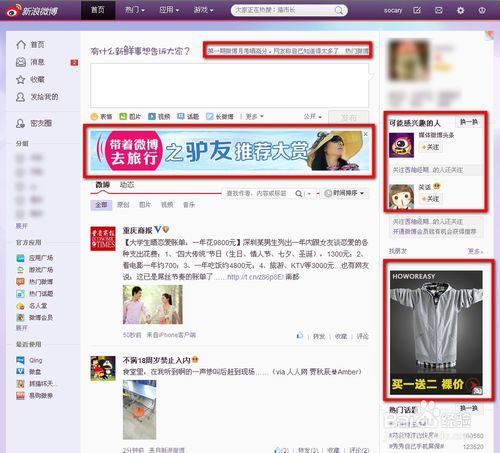Screen dimensions: 500x453
Task: Open the 公开 visibility dropdown
Action: pos(313,116)
